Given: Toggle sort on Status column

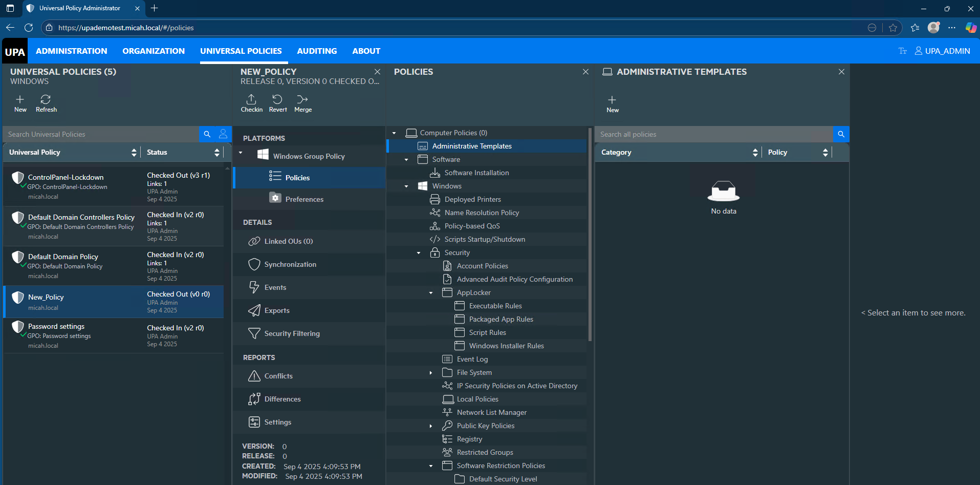Looking at the screenshot, I should 216,153.
